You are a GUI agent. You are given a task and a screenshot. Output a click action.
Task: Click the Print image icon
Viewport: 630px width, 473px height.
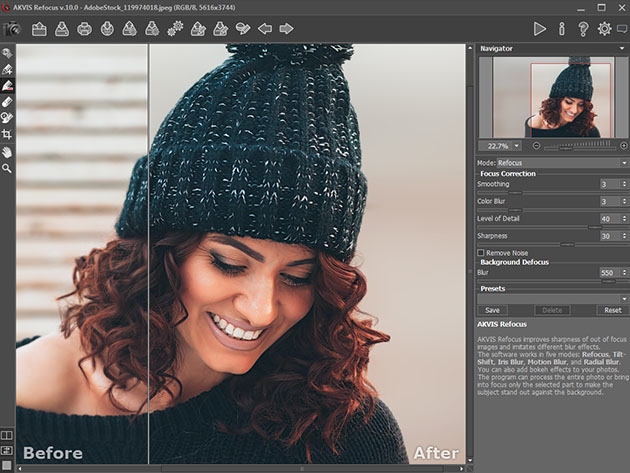pyautogui.click(x=84, y=29)
